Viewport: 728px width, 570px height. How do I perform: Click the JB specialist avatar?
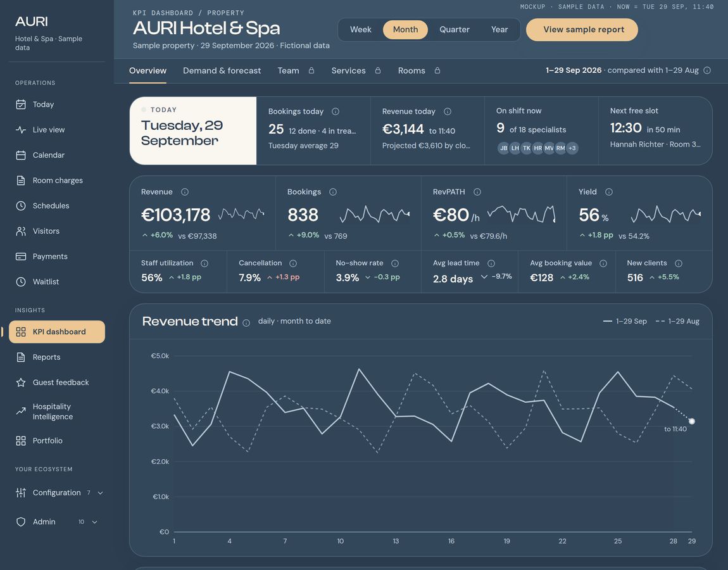click(504, 148)
